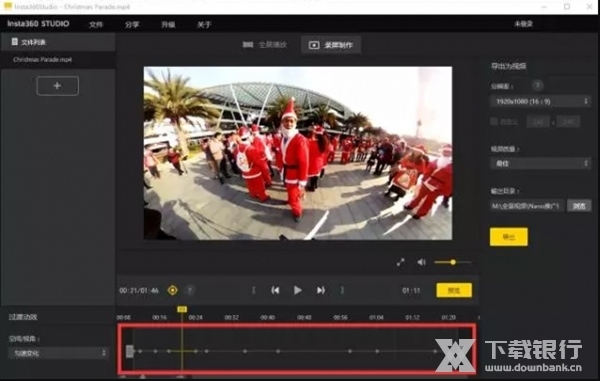This screenshot has width=600, height=381.
Task: Open the video quality dropdown
Action: coord(540,163)
